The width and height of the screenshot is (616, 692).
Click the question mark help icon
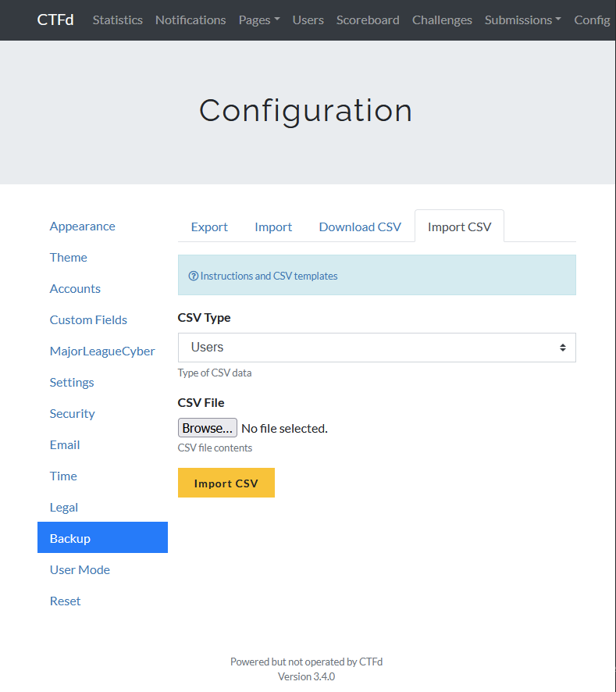tap(193, 276)
